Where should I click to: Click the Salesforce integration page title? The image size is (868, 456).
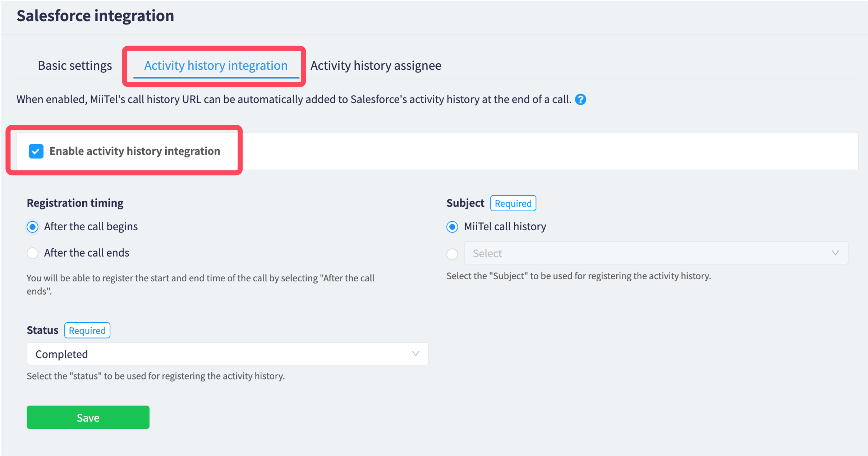coord(95,15)
